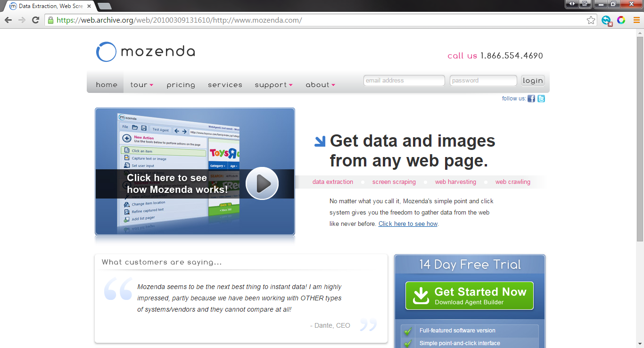Play the Mozenda demo video

tap(262, 183)
